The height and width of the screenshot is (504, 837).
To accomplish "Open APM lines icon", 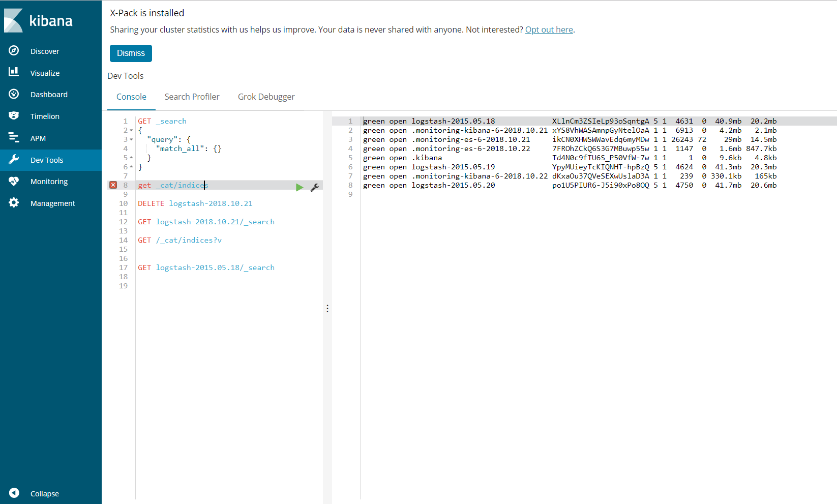I will coord(14,137).
